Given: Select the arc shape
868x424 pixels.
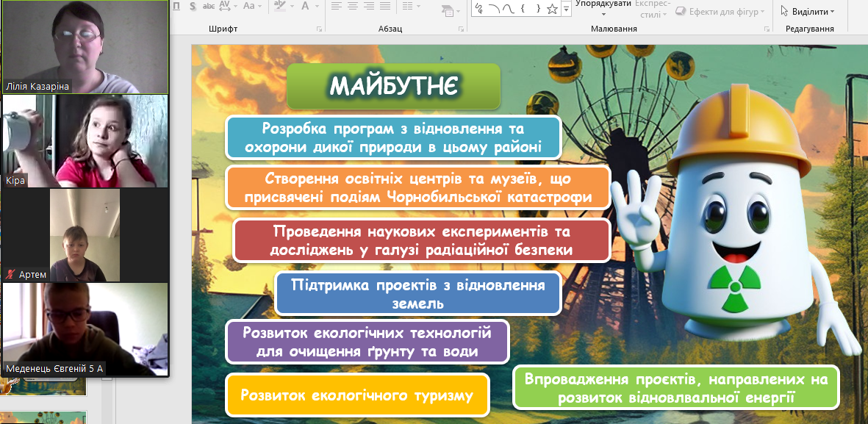Looking at the screenshot, I should [495, 8].
